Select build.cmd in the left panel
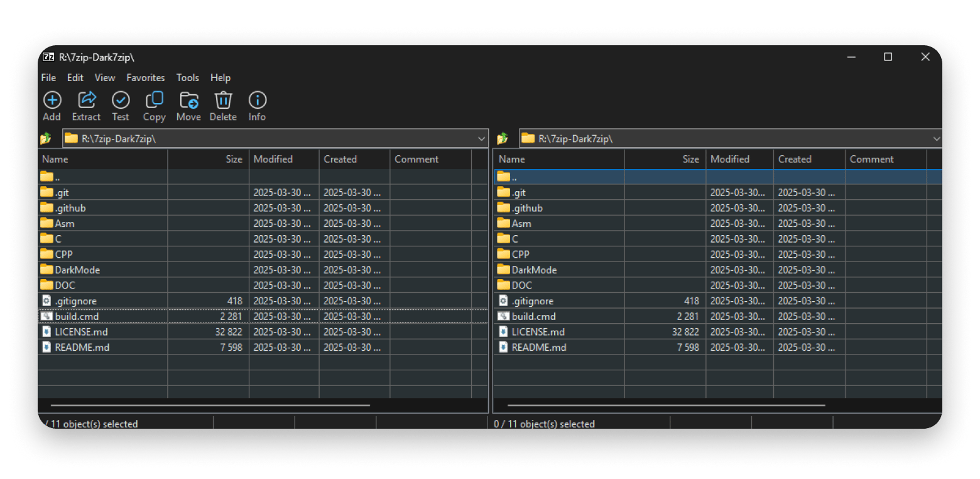 coord(77,317)
